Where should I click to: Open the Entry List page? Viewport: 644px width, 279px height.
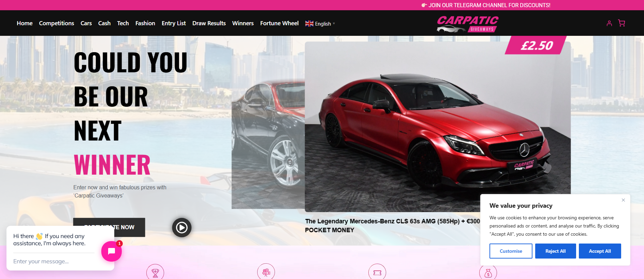[174, 23]
